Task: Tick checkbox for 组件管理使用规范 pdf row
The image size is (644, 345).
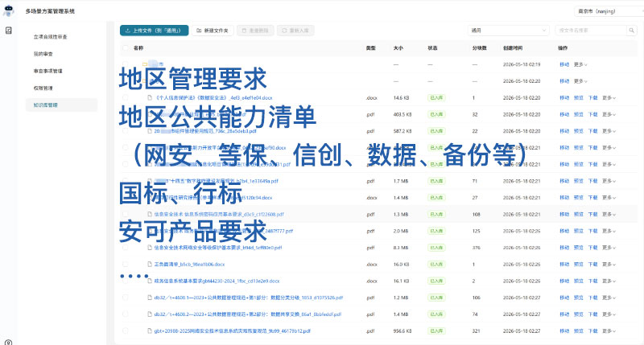Action: pyautogui.click(x=126, y=131)
